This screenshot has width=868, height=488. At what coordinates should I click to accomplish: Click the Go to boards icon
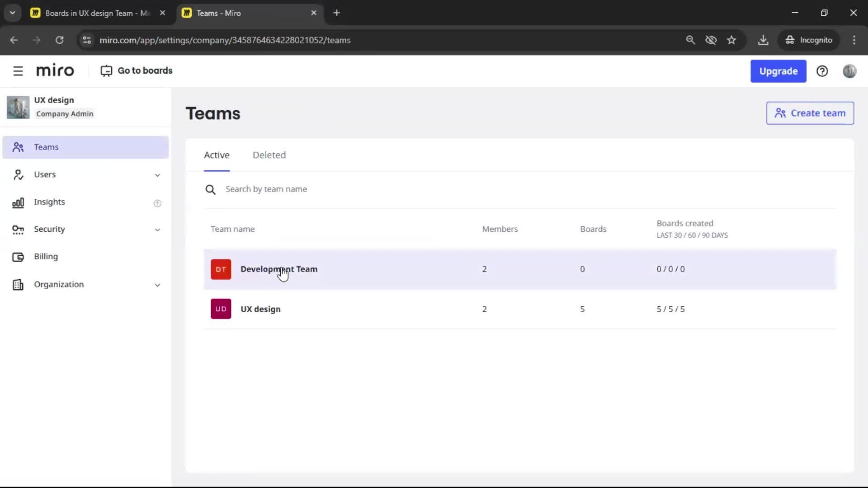pos(106,71)
